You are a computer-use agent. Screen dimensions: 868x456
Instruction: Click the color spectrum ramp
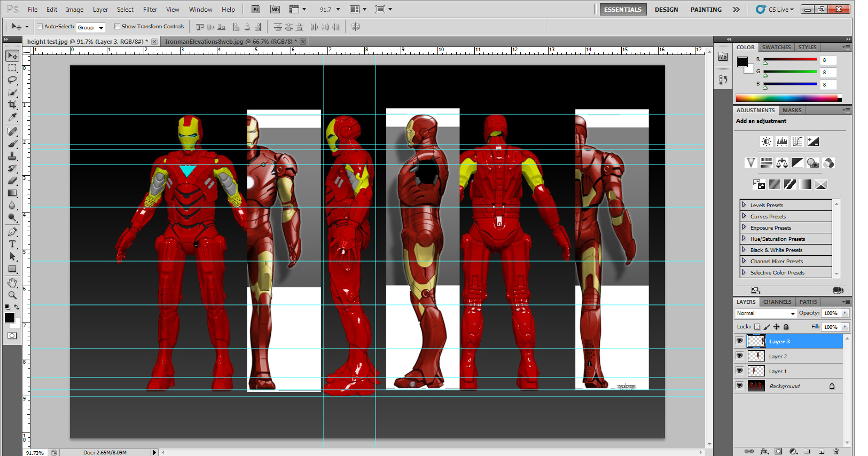[x=788, y=98]
